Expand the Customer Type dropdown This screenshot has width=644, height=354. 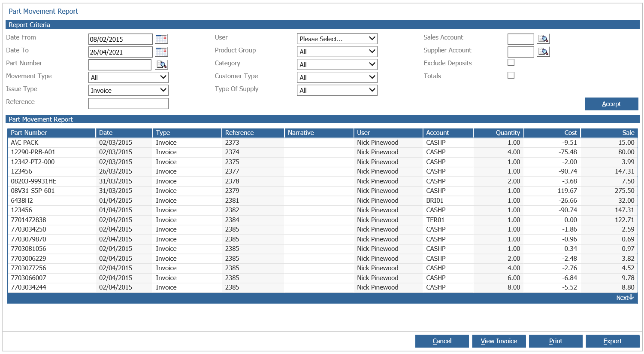click(x=337, y=77)
